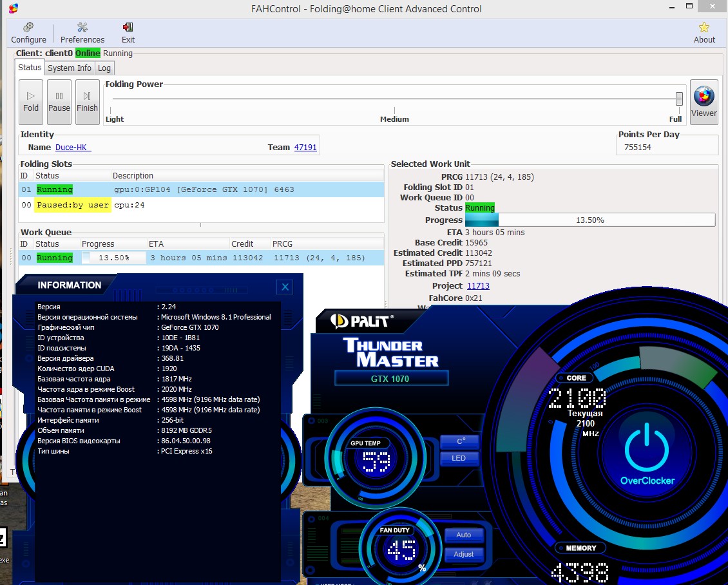Open the project 11713 link
The height and width of the screenshot is (585, 728).
[x=478, y=285]
